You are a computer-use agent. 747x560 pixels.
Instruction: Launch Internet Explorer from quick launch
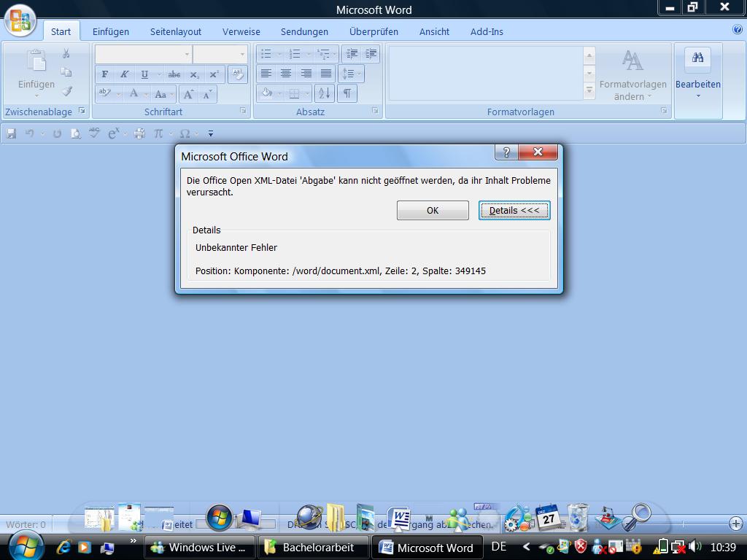(63, 547)
